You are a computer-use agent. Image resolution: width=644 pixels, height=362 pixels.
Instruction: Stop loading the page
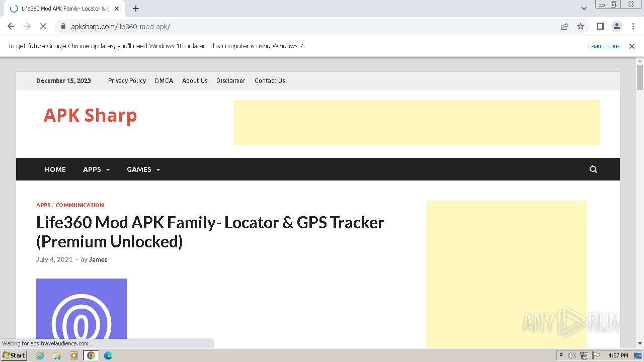tap(44, 26)
